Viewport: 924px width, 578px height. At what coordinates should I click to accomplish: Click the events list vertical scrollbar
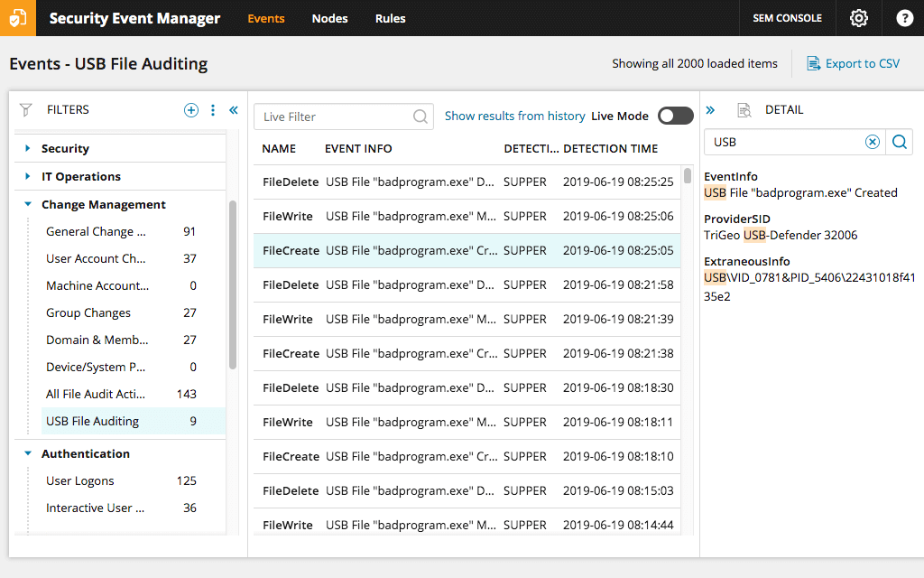point(688,175)
